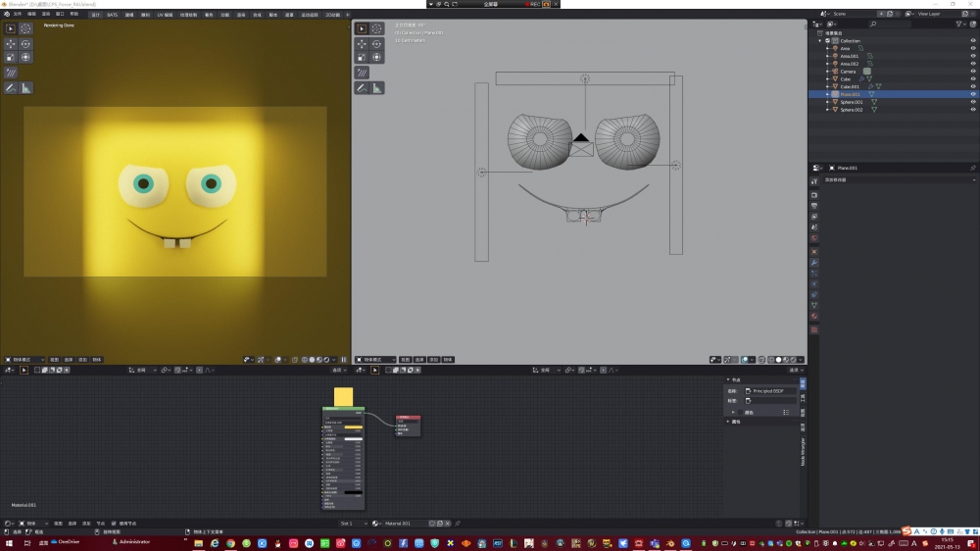Viewport: 980px width, 551px height.
Task: Switch to the 2D Animation workspace tab
Action: pyautogui.click(x=332, y=15)
